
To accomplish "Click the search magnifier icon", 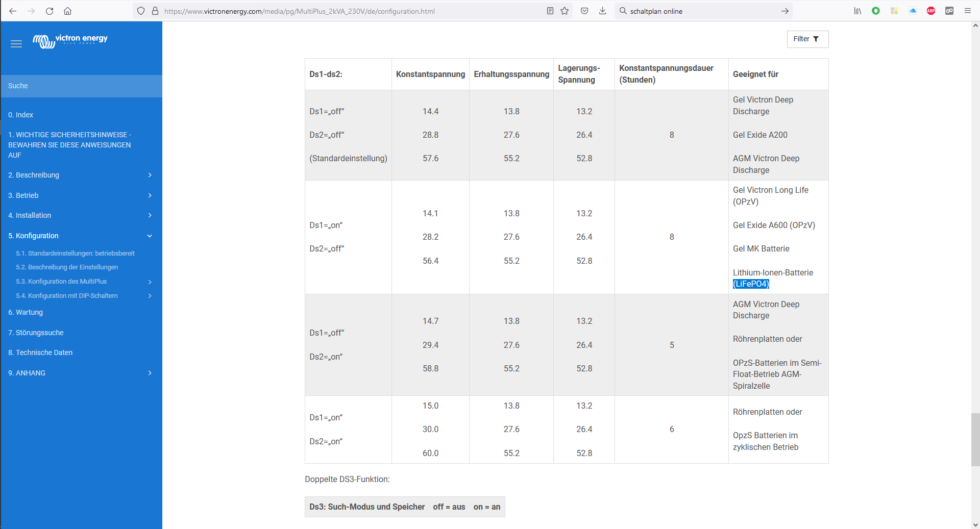I will 623,11.
